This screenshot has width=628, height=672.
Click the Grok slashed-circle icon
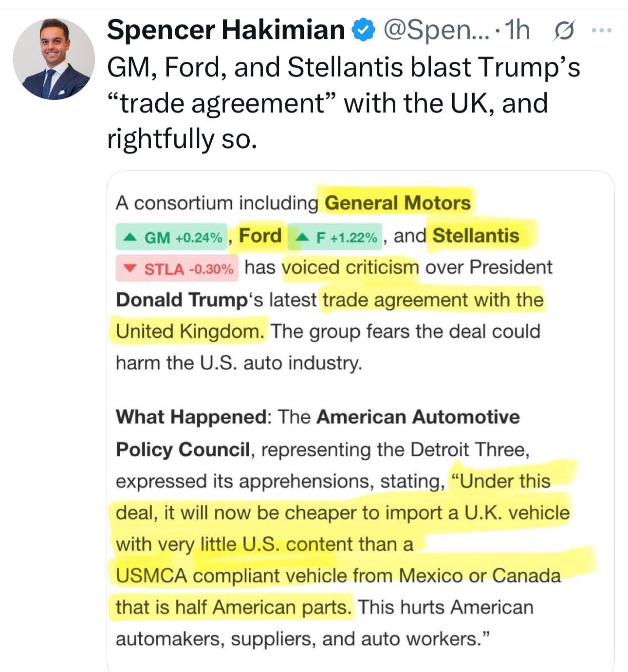pos(564,31)
